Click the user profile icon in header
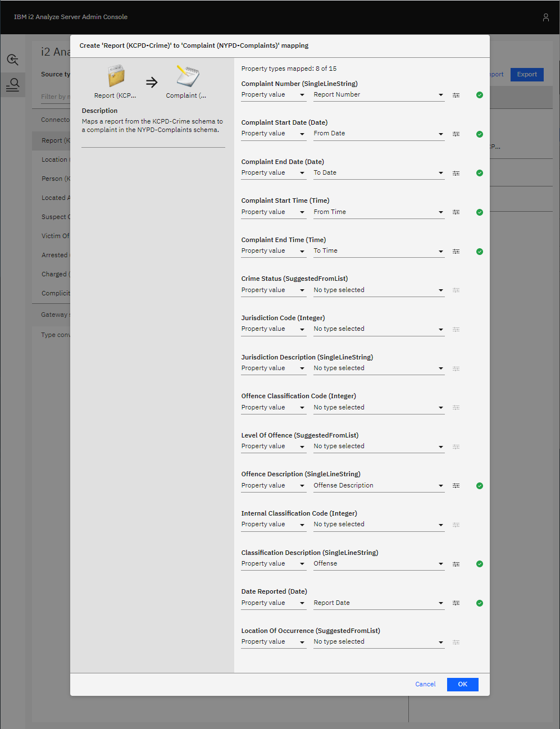Viewport: 560px width, 729px height. coord(545,17)
